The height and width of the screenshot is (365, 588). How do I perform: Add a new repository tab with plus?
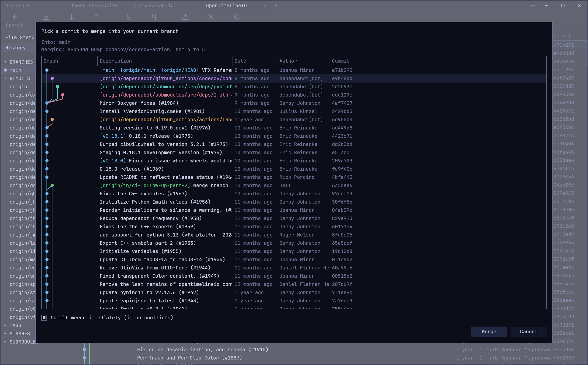(276, 5)
